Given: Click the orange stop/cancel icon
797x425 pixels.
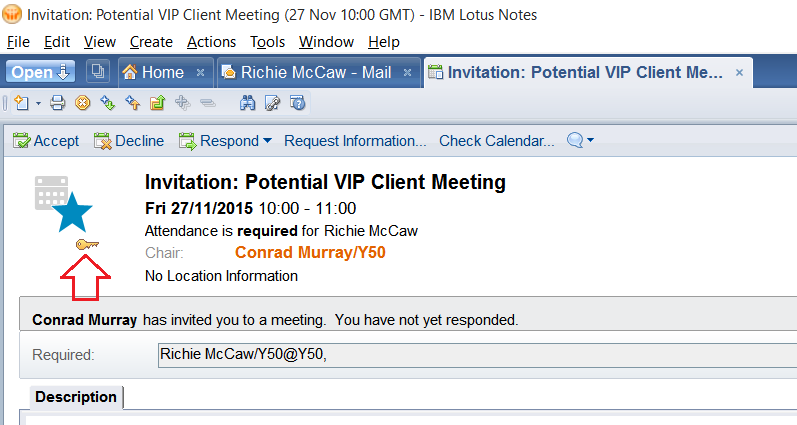Looking at the screenshot, I should click(82, 103).
